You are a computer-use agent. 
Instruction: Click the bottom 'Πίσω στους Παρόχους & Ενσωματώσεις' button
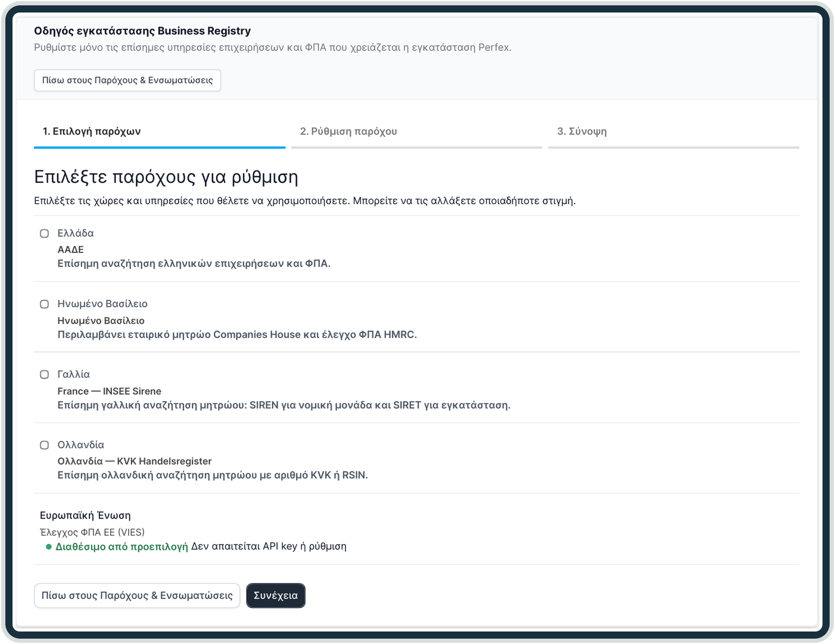click(x=137, y=596)
